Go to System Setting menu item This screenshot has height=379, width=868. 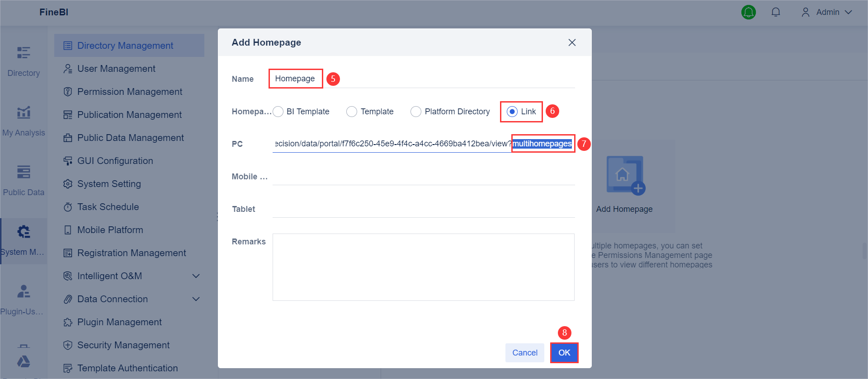click(129, 184)
